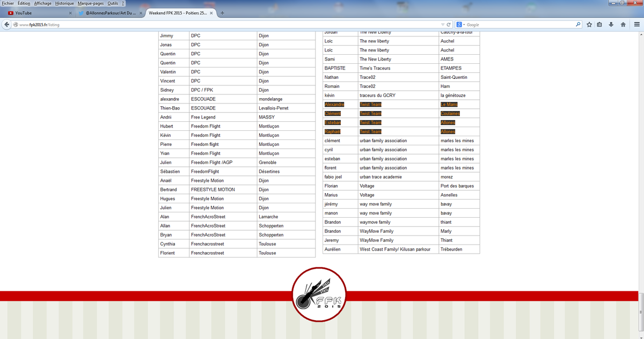Switch to the AllonnesParkour Twitter tab

[109, 13]
